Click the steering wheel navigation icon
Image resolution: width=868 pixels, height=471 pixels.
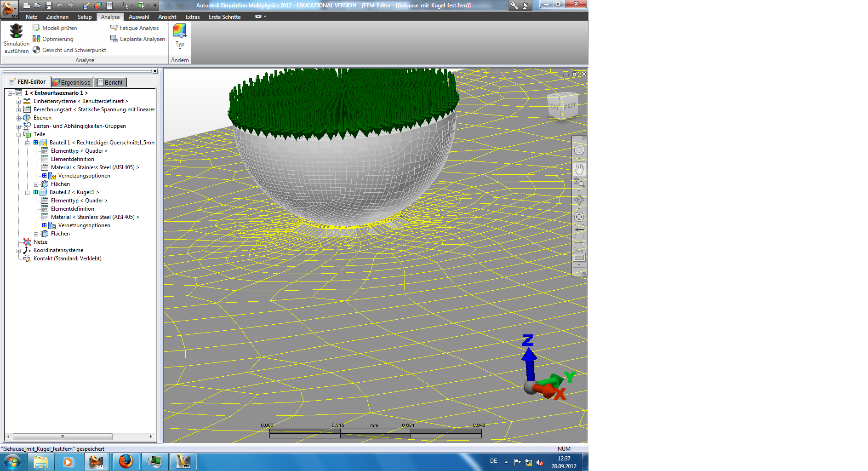coord(579,150)
